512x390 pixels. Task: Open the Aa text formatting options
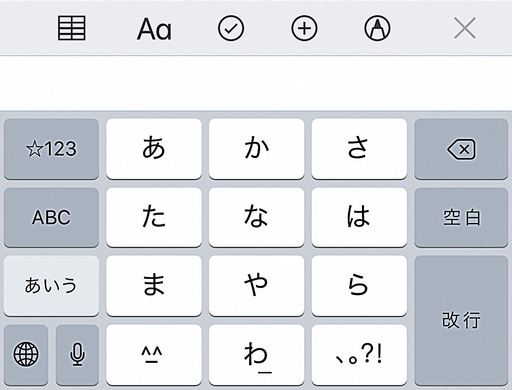[154, 29]
